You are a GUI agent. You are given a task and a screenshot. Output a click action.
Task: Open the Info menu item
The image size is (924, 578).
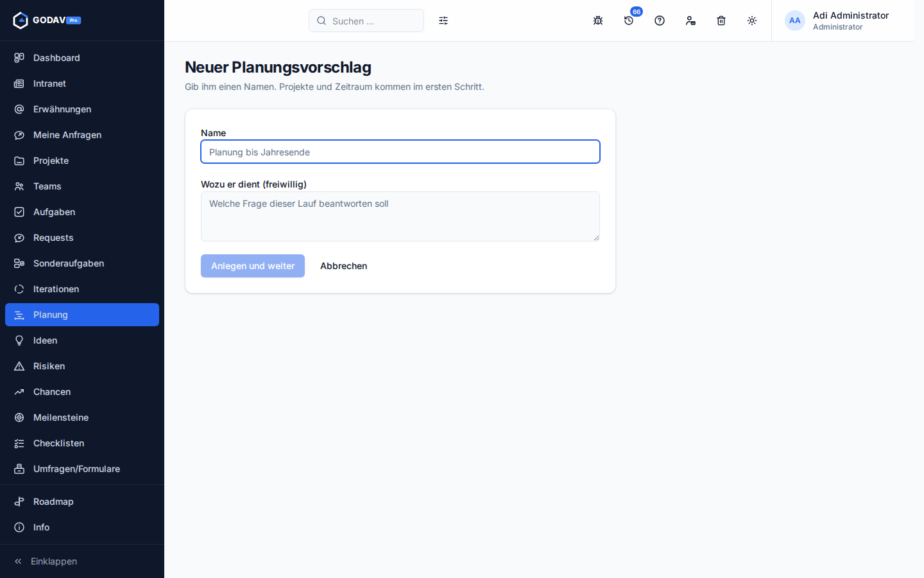point(82,527)
